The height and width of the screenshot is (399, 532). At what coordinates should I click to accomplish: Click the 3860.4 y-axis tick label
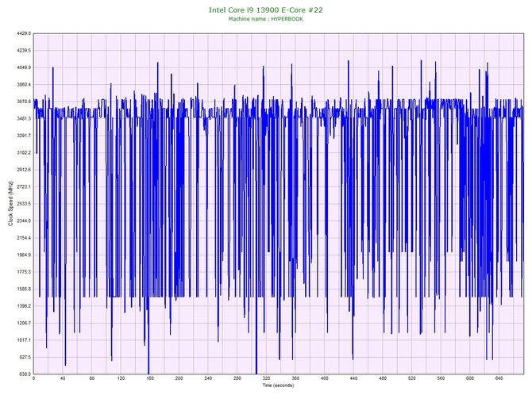(24, 84)
